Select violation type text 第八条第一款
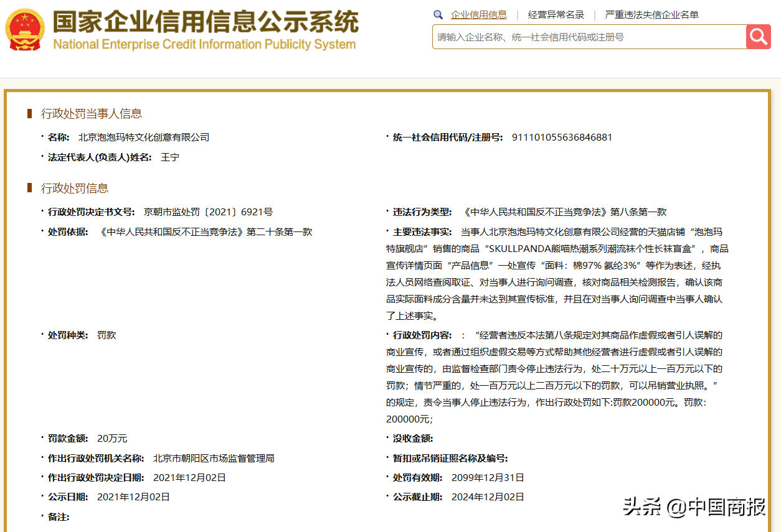Screen dimensions: 781x532 pos(638,212)
